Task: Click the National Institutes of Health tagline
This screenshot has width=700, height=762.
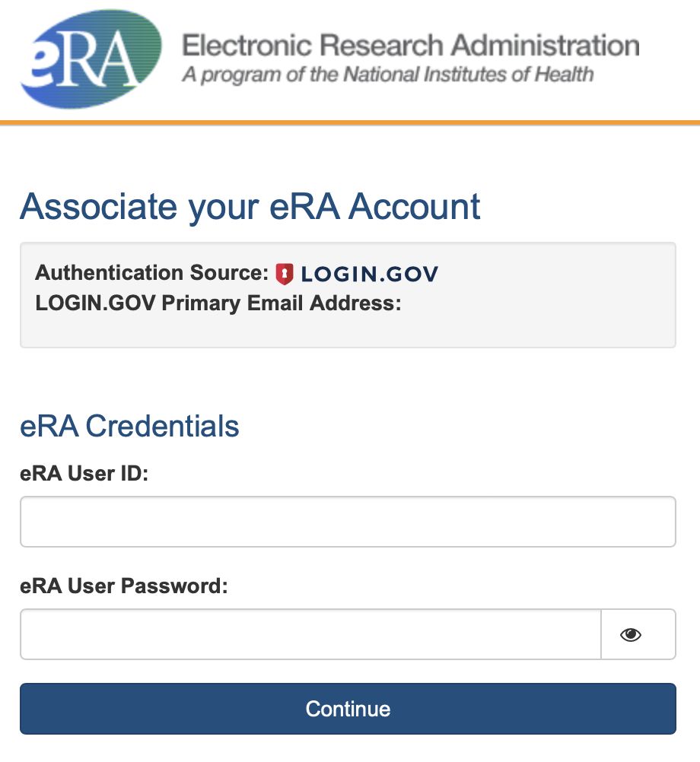Action: 387,75
